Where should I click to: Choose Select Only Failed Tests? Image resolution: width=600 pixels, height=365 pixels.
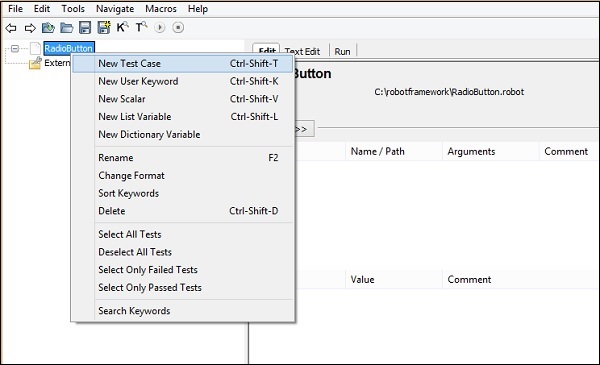click(183, 270)
